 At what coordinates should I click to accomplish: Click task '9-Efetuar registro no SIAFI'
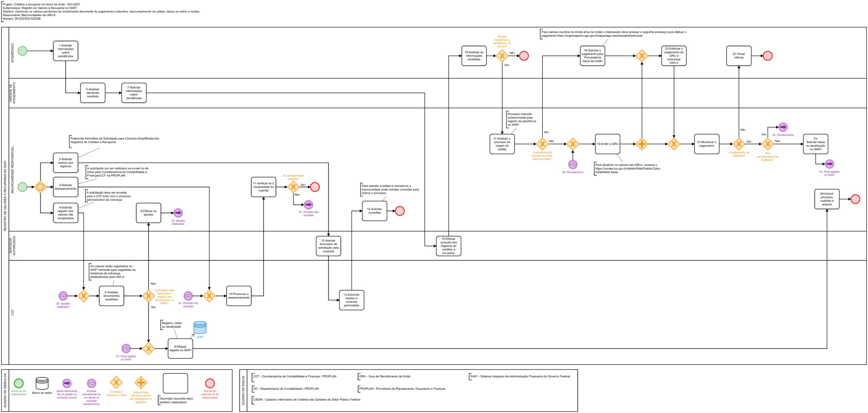tap(180, 349)
